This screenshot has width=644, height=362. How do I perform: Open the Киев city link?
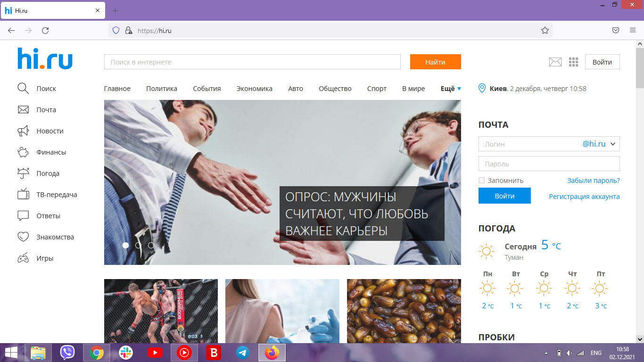click(498, 88)
